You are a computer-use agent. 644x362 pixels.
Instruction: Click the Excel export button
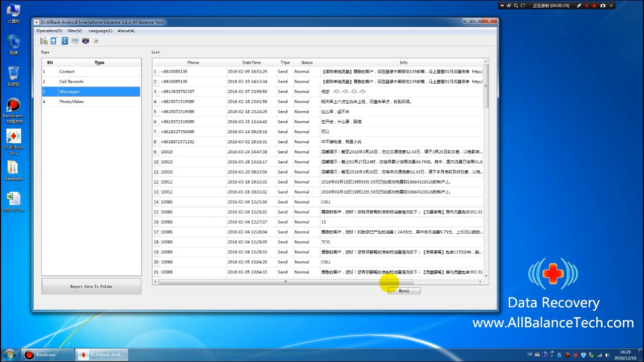point(404,291)
